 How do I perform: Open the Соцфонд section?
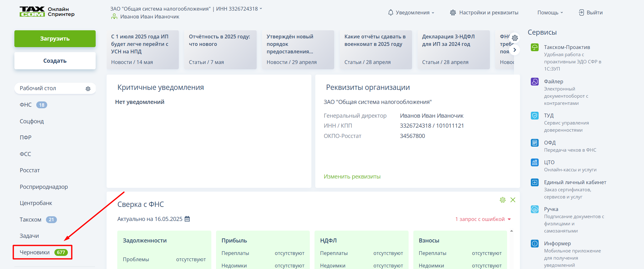coord(32,121)
